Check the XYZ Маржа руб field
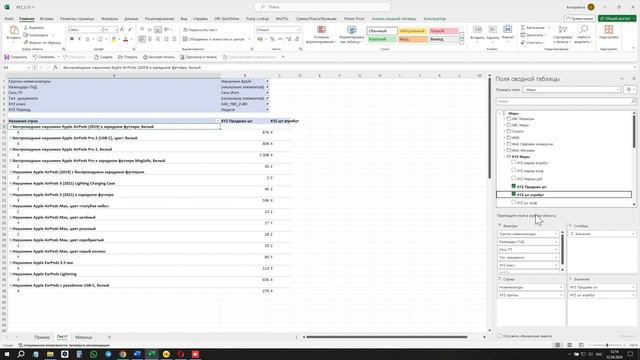Viewport: 640px width, 360px height. [x=513, y=178]
